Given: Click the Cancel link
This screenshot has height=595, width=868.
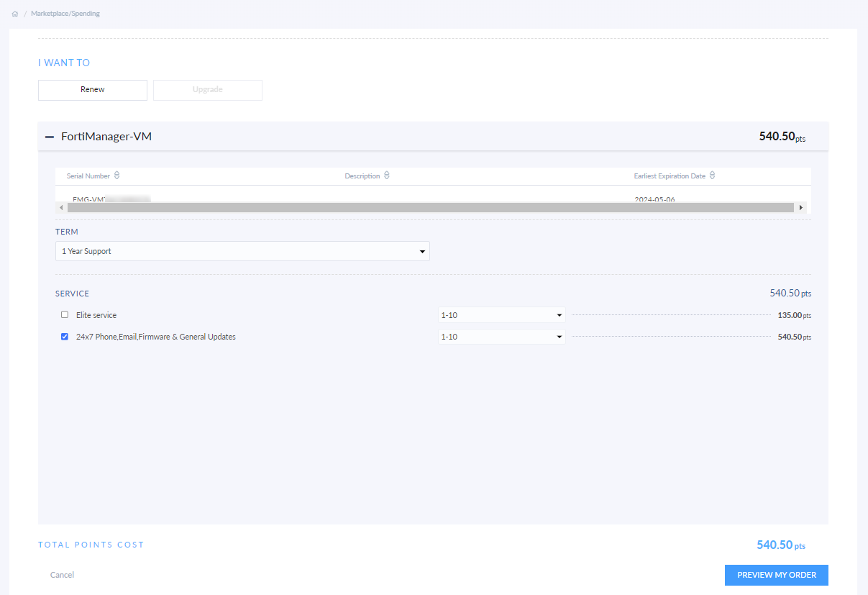Looking at the screenshot, I should click(x=62, y=575).
